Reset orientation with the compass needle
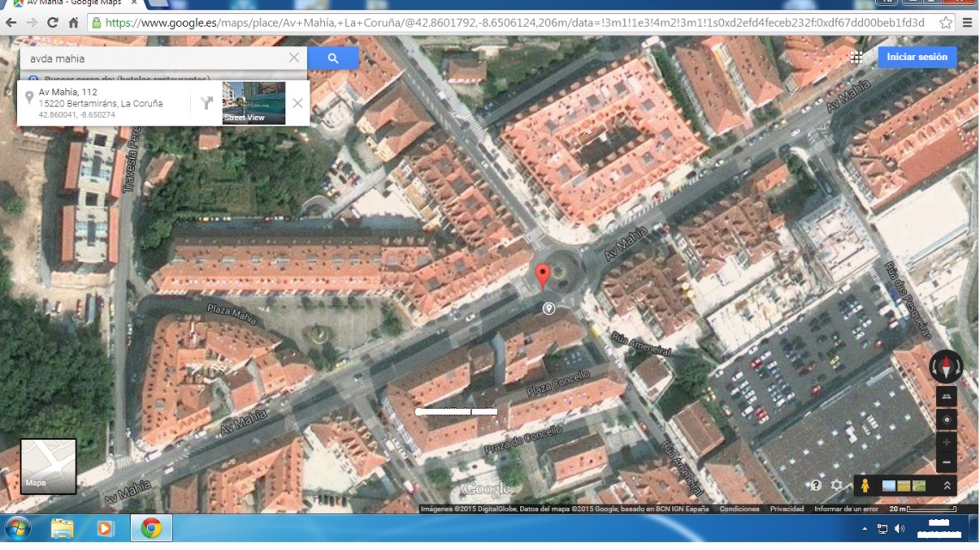980x550 pixels. click(946, 365)
